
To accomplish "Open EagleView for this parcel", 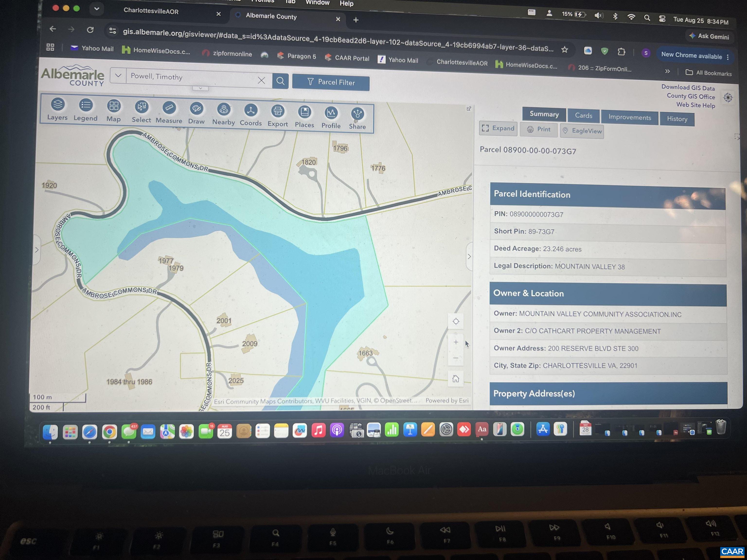I will (582, 131).
